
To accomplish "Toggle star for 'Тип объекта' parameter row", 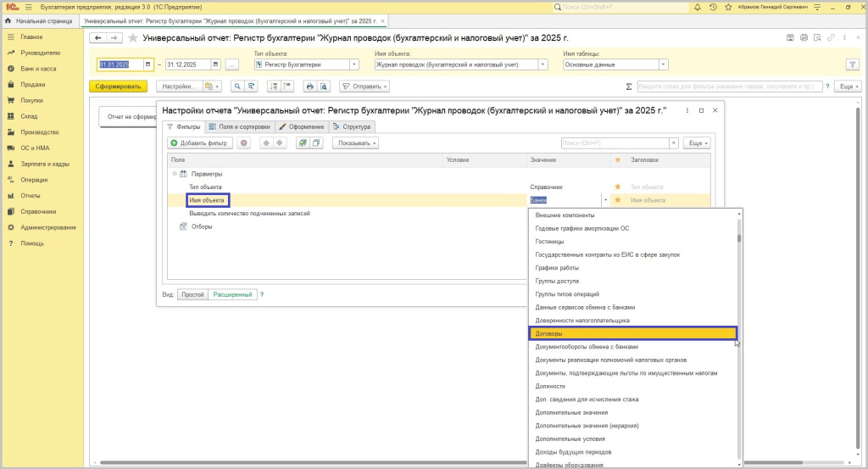I will tap(617, 187).
